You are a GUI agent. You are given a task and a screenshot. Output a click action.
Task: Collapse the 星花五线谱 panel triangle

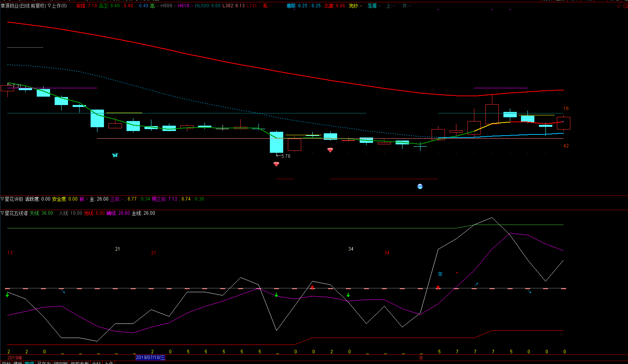coord(2,213)
